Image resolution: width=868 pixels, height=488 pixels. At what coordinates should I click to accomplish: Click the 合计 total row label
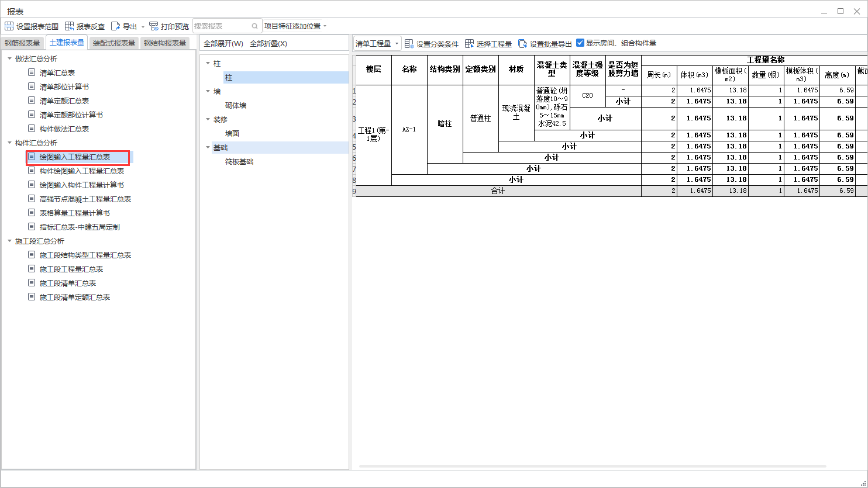click(498, 191)
